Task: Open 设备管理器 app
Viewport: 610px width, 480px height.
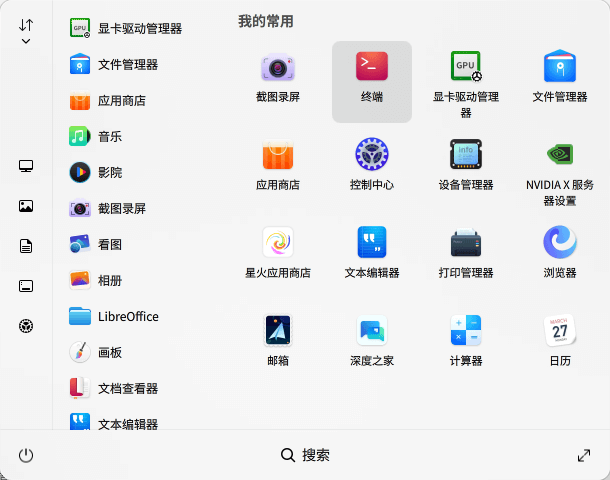Action: (x=466, y=165)
